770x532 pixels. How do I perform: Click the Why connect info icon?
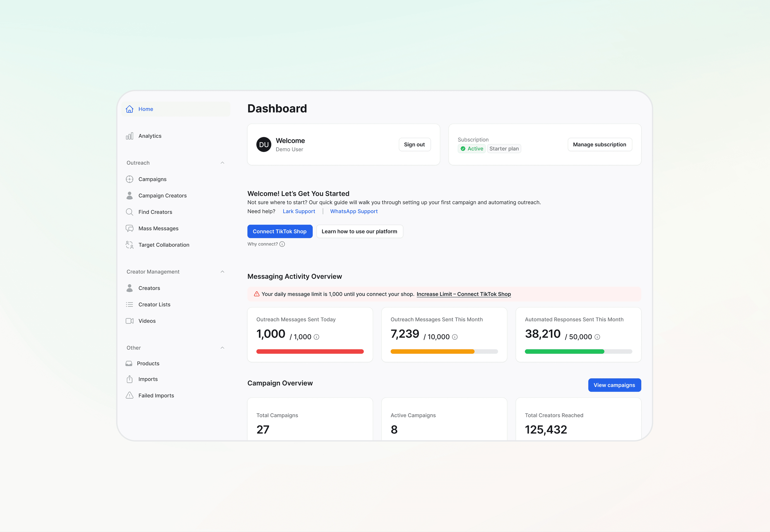coord(282,244)
